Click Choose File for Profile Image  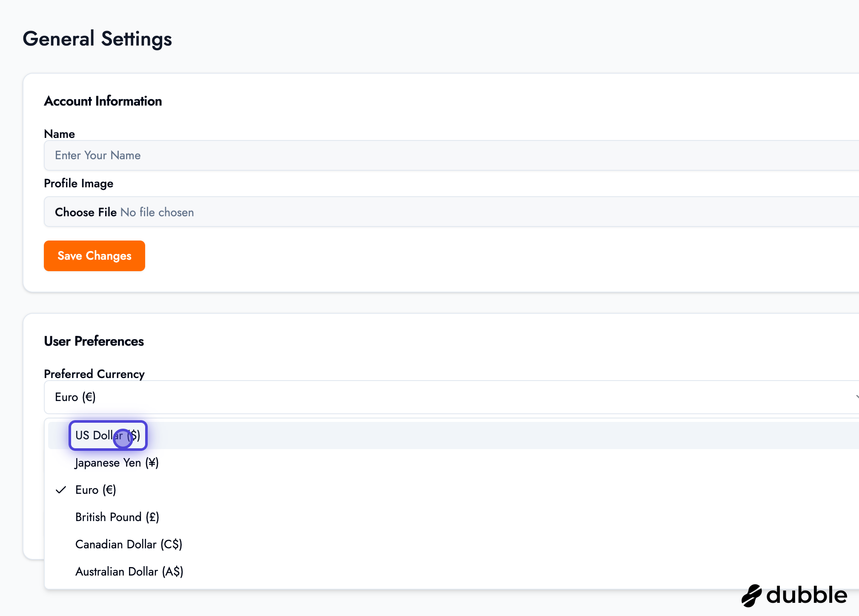[85, 212]
